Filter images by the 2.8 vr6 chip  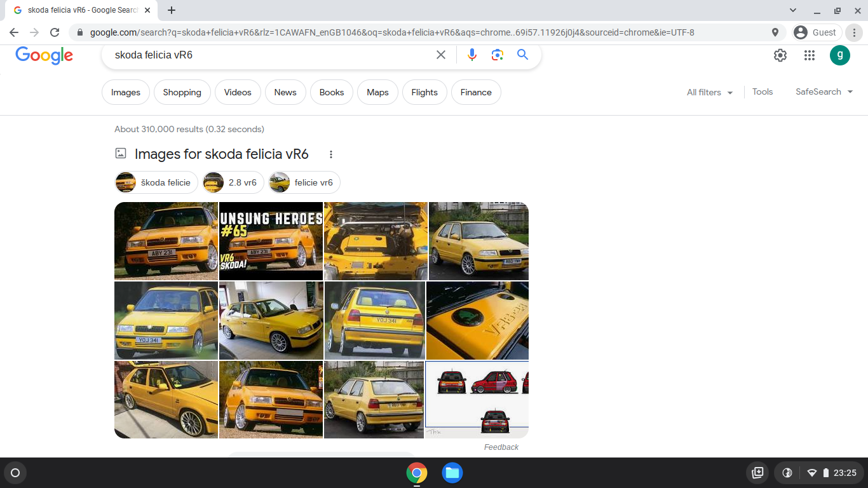coord(232,182)
